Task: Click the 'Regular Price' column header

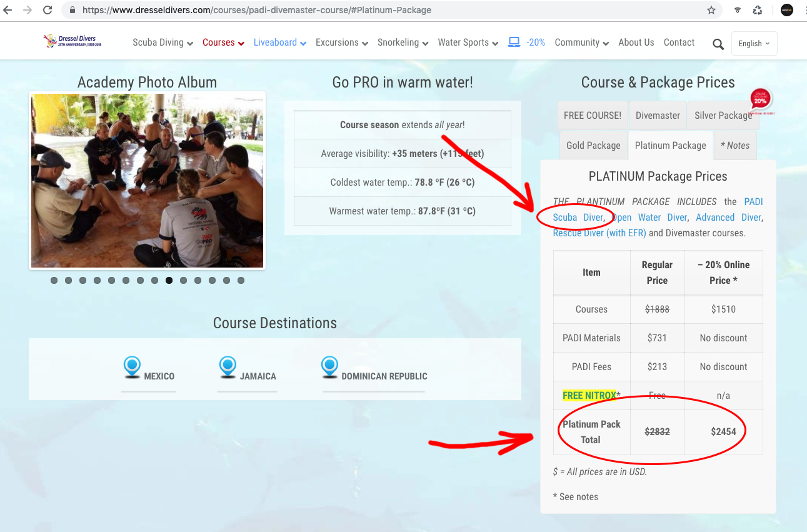Action: [x=657, y=273]
